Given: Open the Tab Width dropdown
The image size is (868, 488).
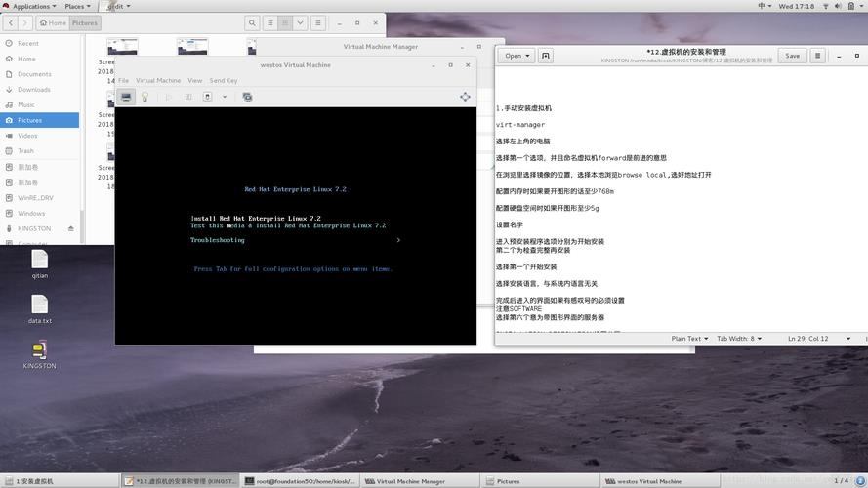Looking at the screenshot, I should 739,338.
